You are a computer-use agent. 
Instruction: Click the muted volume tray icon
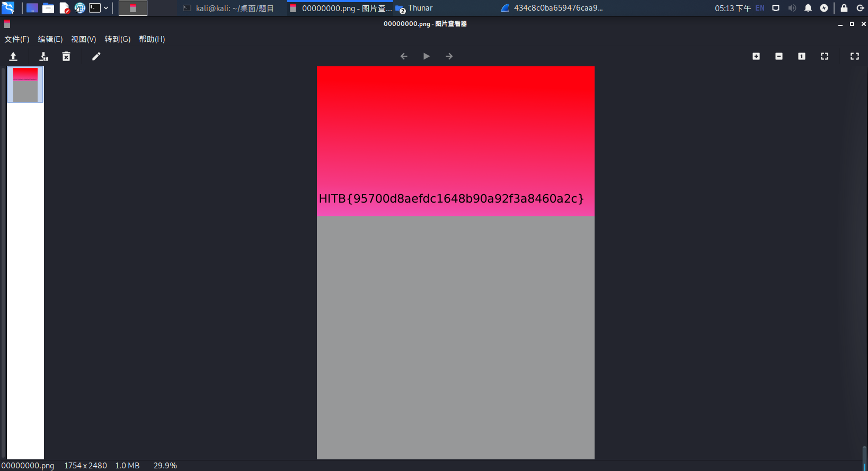pos(792,8)
